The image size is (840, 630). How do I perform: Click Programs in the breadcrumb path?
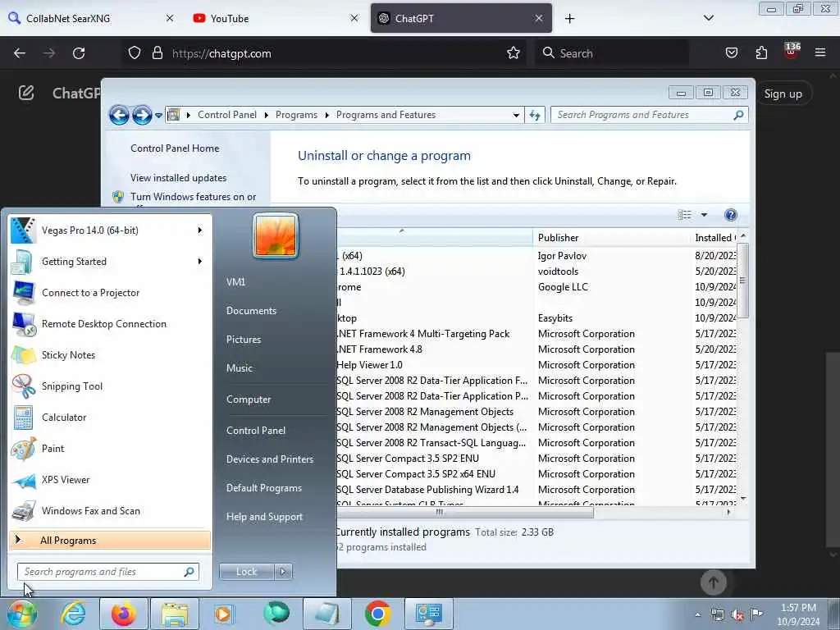296,115
